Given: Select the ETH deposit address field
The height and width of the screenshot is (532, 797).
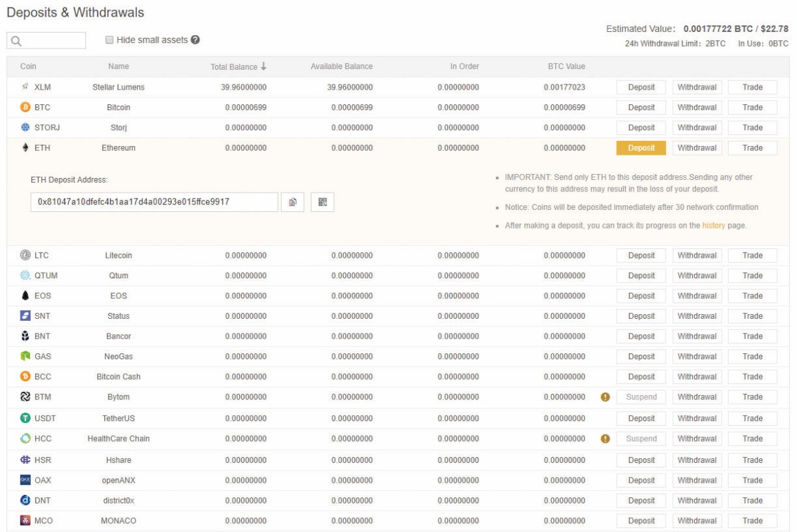Looking at the screenshot, I should click(155, 202).
